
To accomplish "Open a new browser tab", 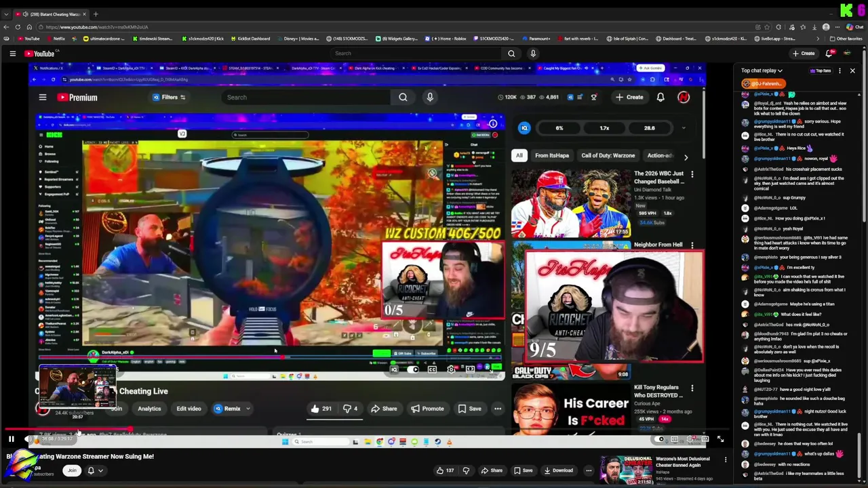I will click(x=96, y=14).
